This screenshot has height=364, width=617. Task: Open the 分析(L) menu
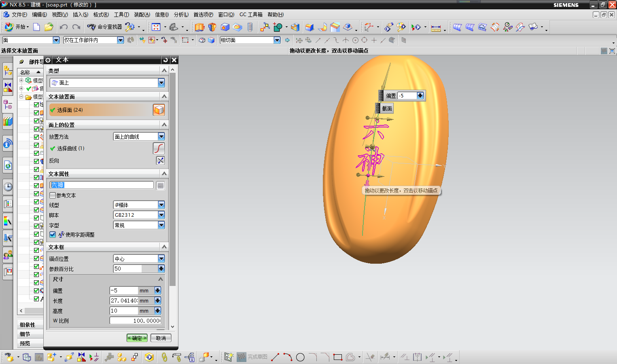pyautogui.click(x=181, y=15)
